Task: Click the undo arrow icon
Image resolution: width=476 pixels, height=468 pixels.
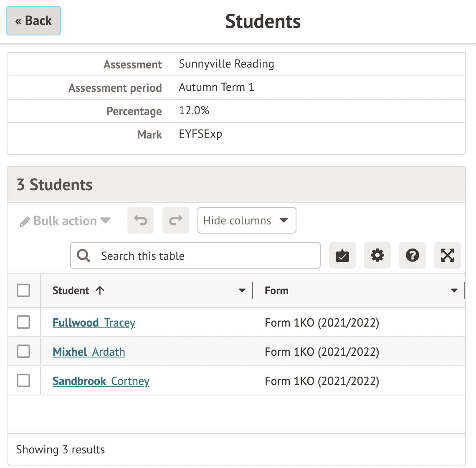Action: pos(141,220)
